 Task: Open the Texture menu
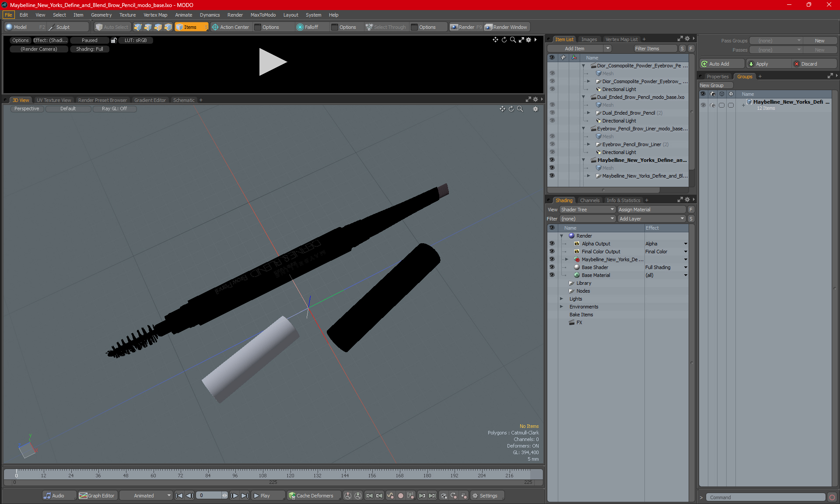(127, 15)
